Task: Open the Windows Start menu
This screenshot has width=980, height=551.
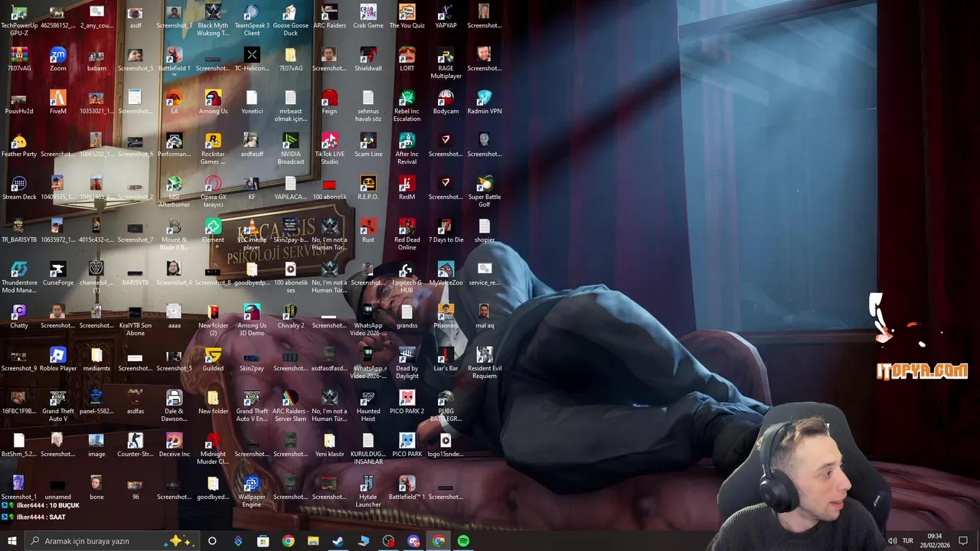Action: [11, 541]
